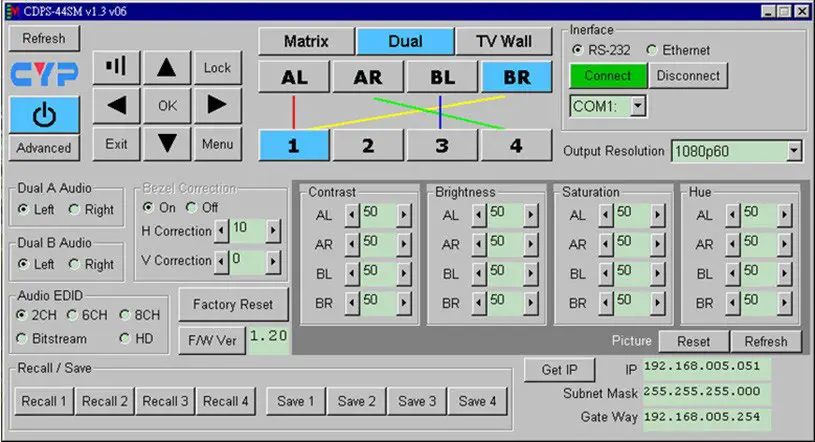The height and width of the screenshot is (442, 815).
Task: Decrease H Correction with left arrow
Action: pyautogui.click(x=222, y=230)
